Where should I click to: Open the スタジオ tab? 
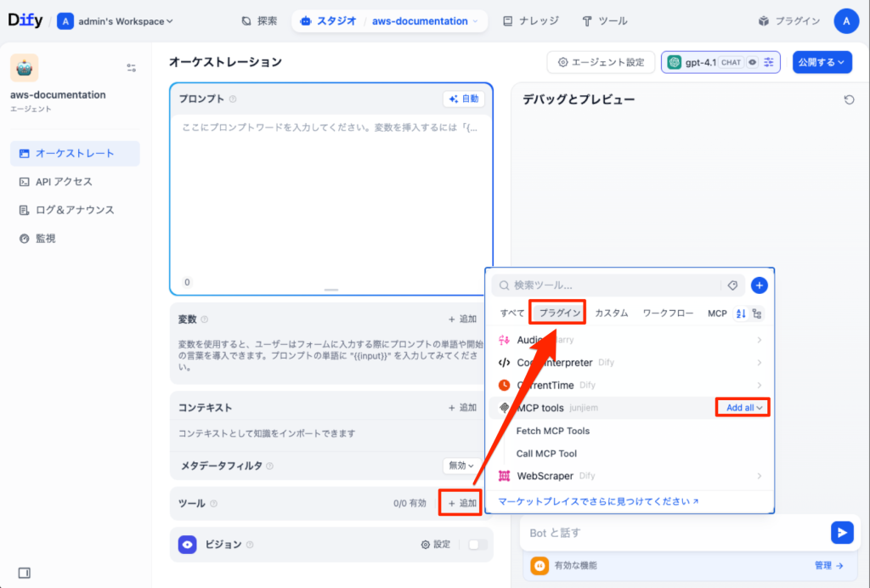(x=328, y=21)
